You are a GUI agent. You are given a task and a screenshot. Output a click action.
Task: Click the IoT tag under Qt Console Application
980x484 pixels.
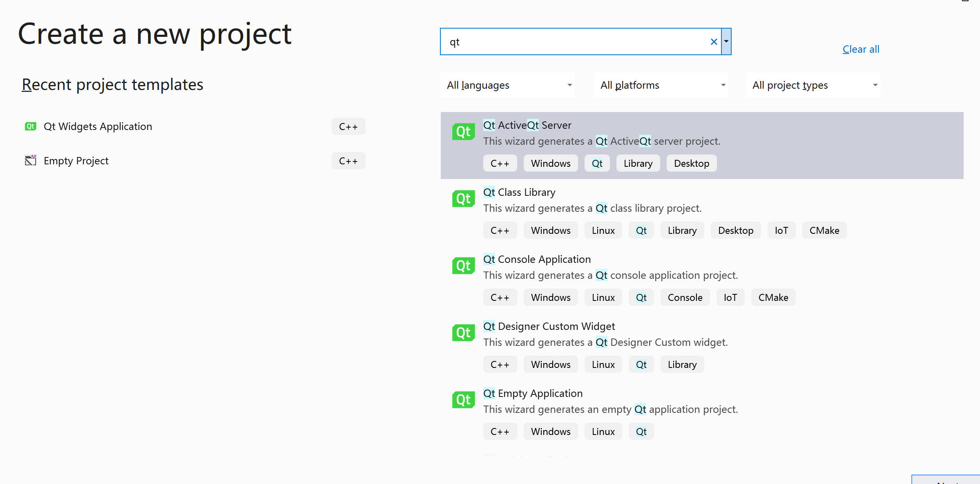[x=730, y=297]
